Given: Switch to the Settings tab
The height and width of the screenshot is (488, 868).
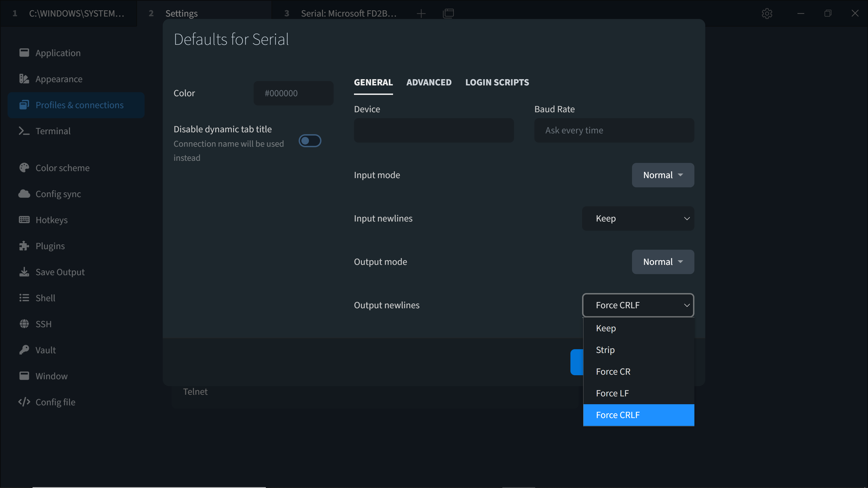Looking at the screenshot, I should pos(181,14).
